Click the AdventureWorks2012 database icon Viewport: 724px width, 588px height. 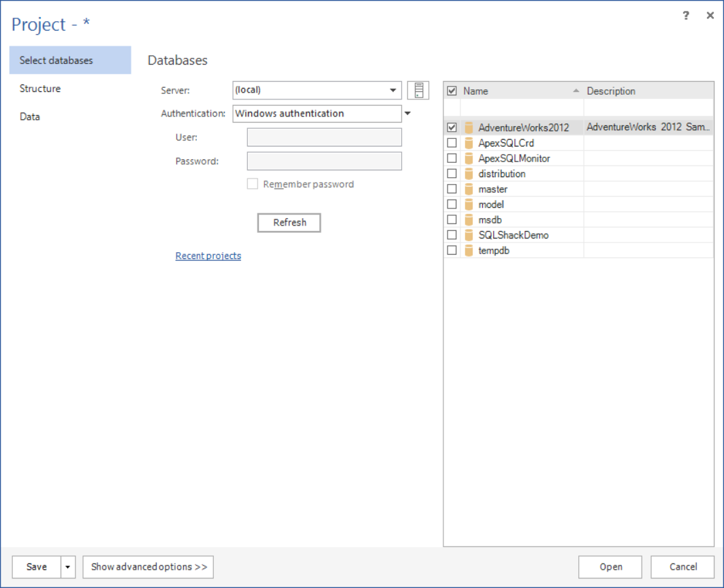pyautogui.click(x=469, y=127)
